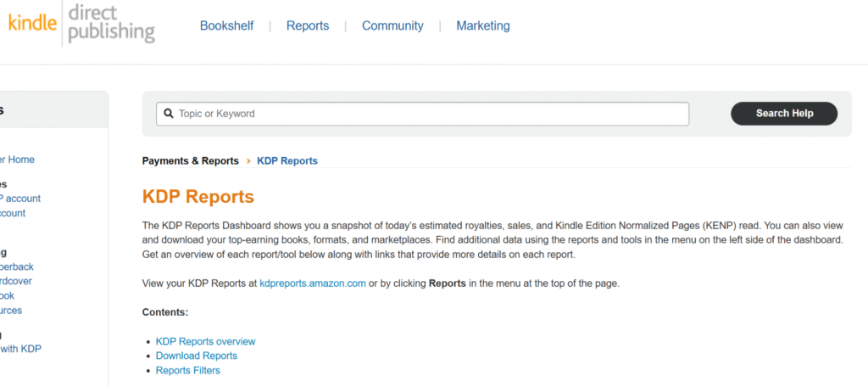Image resolution: width=868 pixels, height=387 pixels.
Task: Open sidebar link ending in 'perback'
Action: click(x=17, y=266)
